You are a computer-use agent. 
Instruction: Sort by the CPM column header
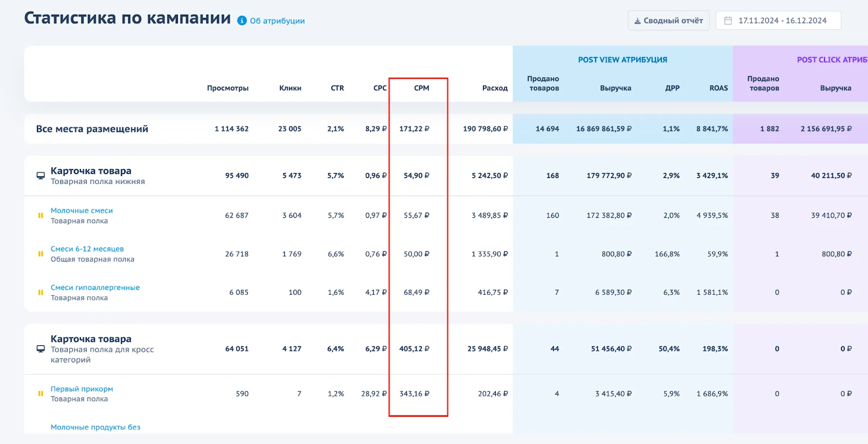pos(422,88)
